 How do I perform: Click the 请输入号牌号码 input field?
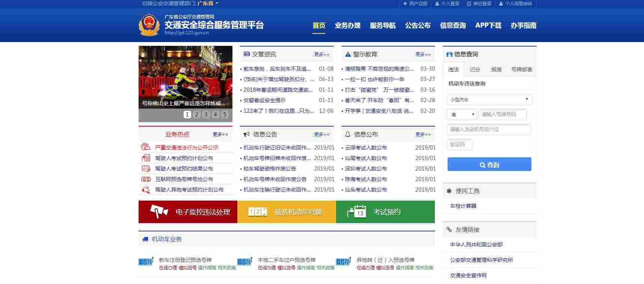(502, 115)
